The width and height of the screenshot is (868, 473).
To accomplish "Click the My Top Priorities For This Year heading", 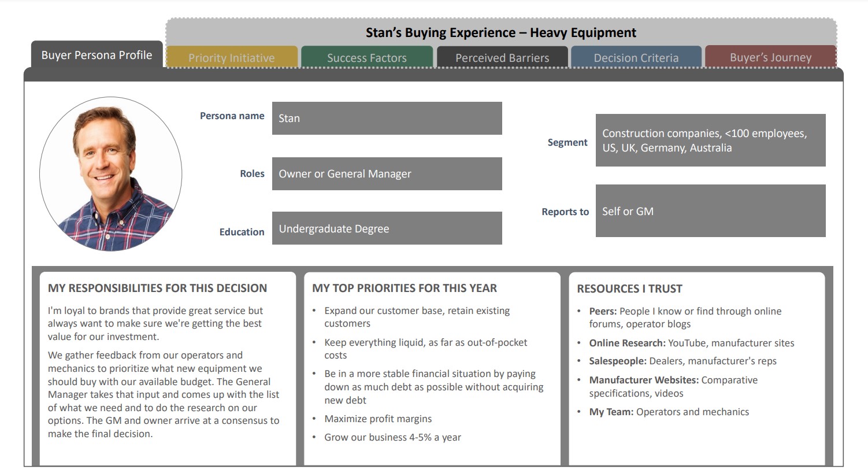I will pyautogui.click(x=405, y=288).
